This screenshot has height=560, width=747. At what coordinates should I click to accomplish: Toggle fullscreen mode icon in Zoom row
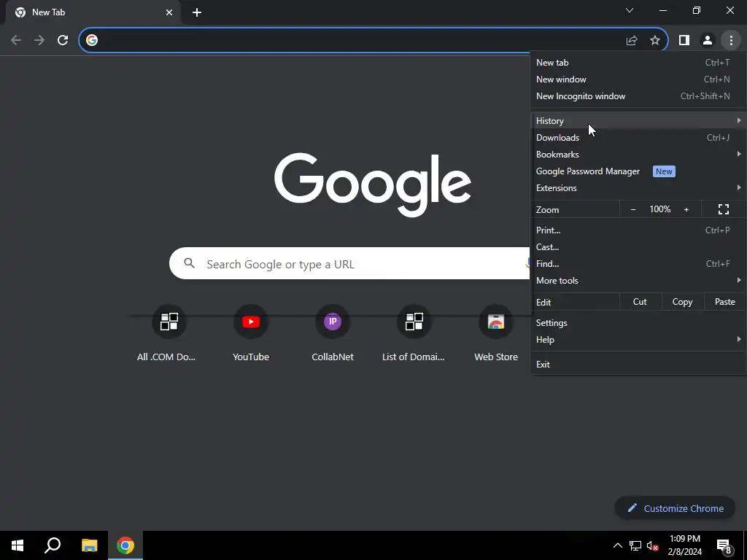pos(724,209)
